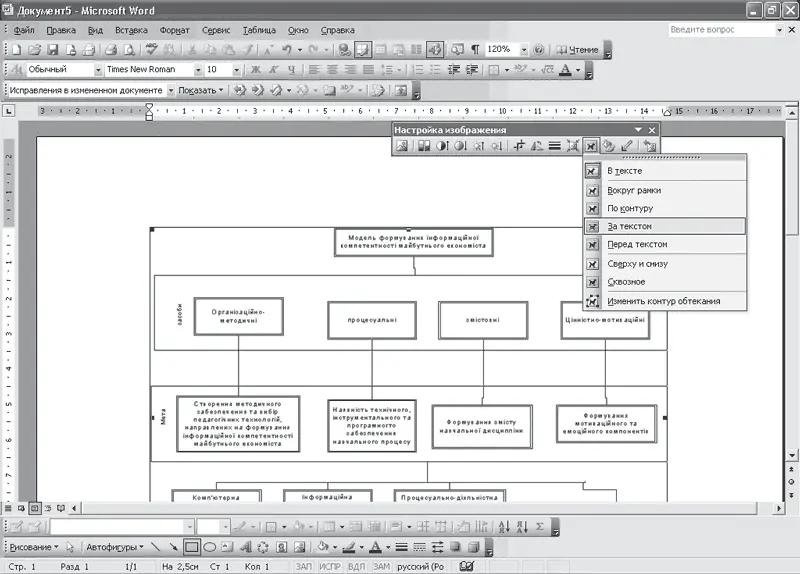Click the Color mode icon on picture toolbar
Screen dimensions: 800x574
click(424, 146)
